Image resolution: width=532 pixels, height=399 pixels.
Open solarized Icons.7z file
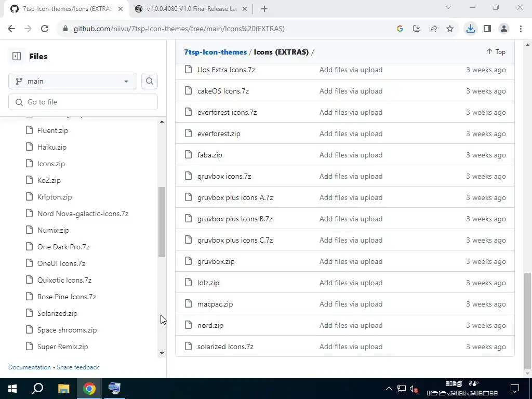click(225, 347)
